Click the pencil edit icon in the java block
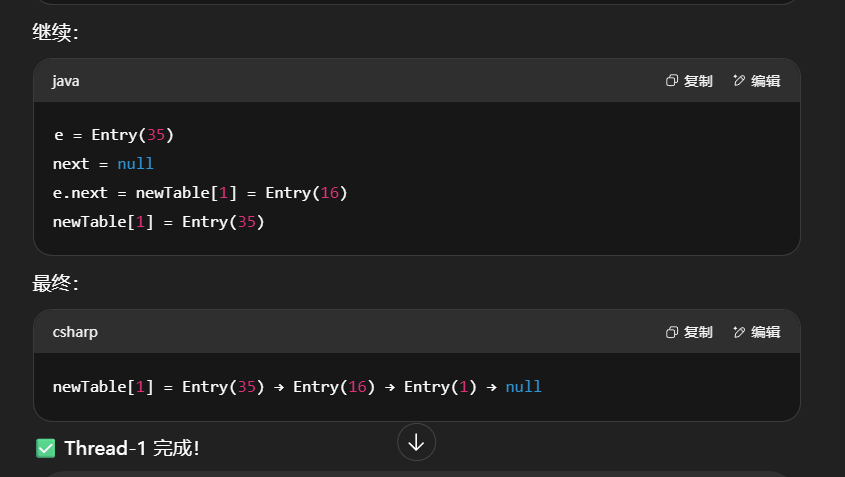This screenshot has width=845, height=477. 739,81
